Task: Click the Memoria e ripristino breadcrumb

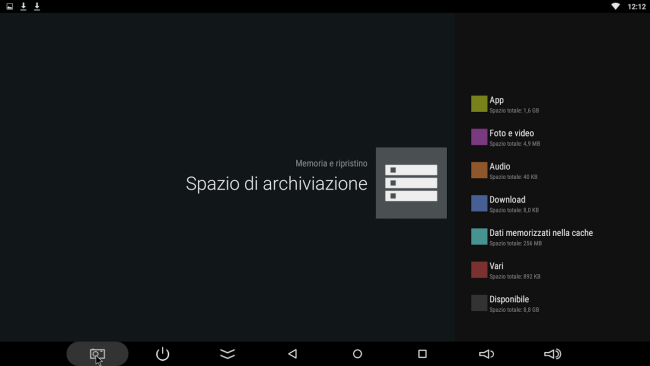Action: click(x=331, y=164)
